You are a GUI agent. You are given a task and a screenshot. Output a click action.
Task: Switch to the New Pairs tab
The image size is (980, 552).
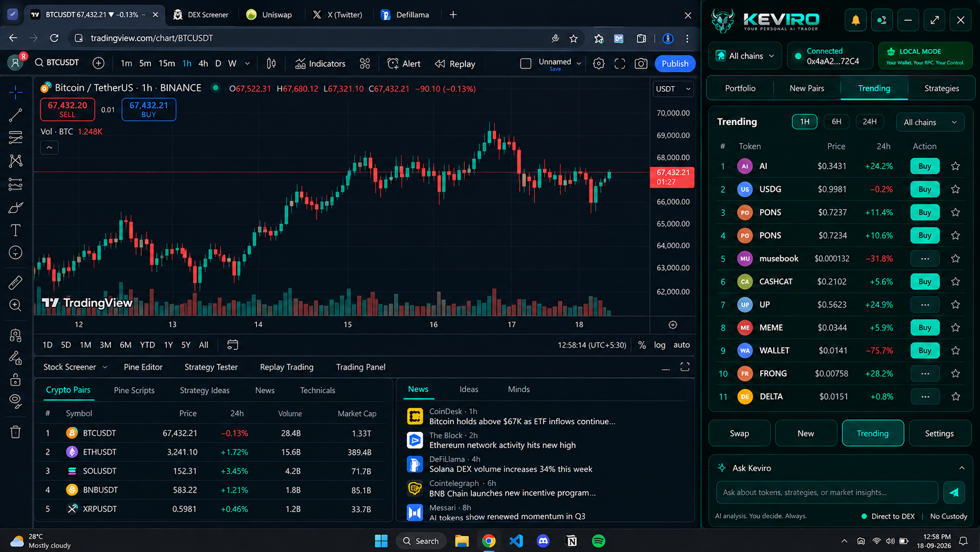pos(807,88)
